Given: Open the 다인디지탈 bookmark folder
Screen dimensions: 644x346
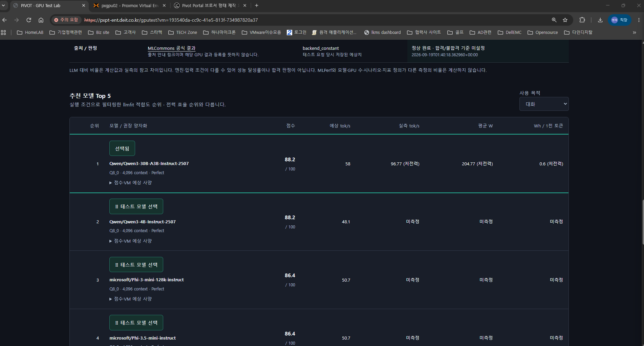Looking at the screenshot, I should [578, 33].
